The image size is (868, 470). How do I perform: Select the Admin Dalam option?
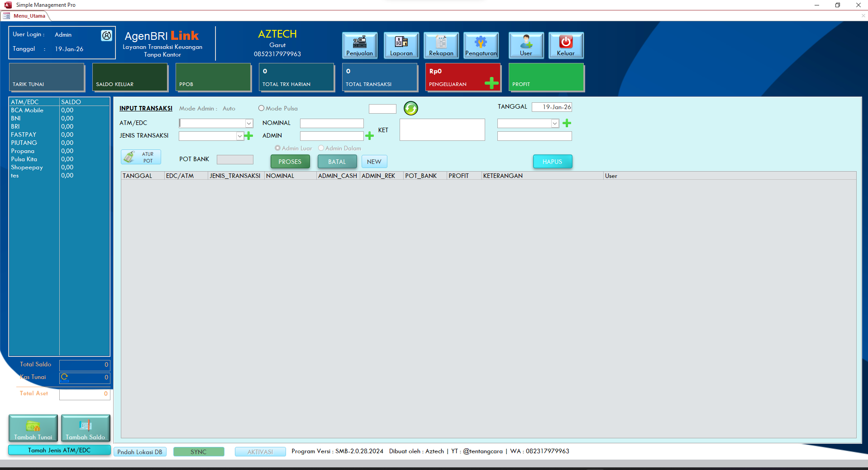[x=321, y=148]
